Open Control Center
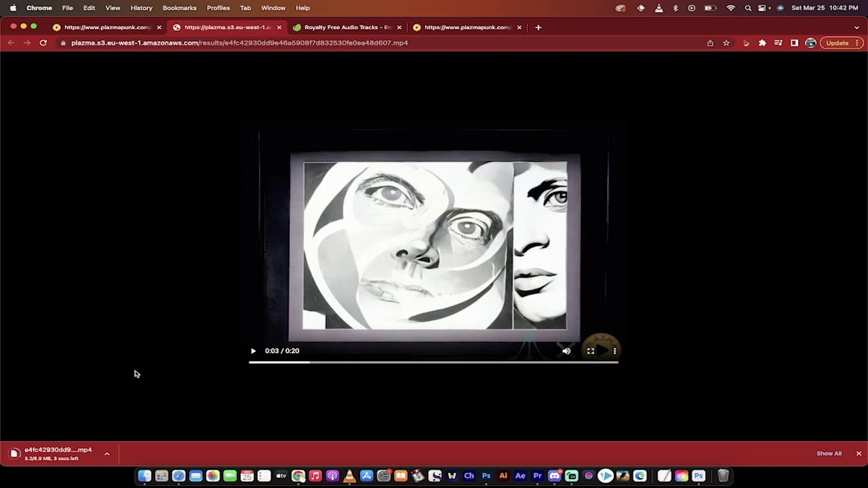The image size is (868, 488). 763,8
